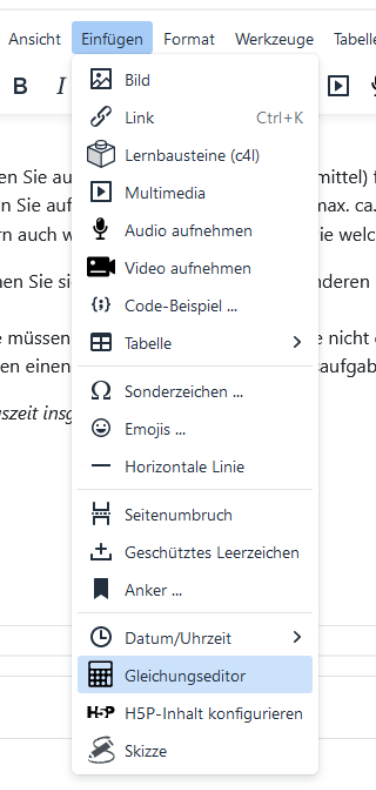Click the microphone icon for Audio aufnehmen

101,230
